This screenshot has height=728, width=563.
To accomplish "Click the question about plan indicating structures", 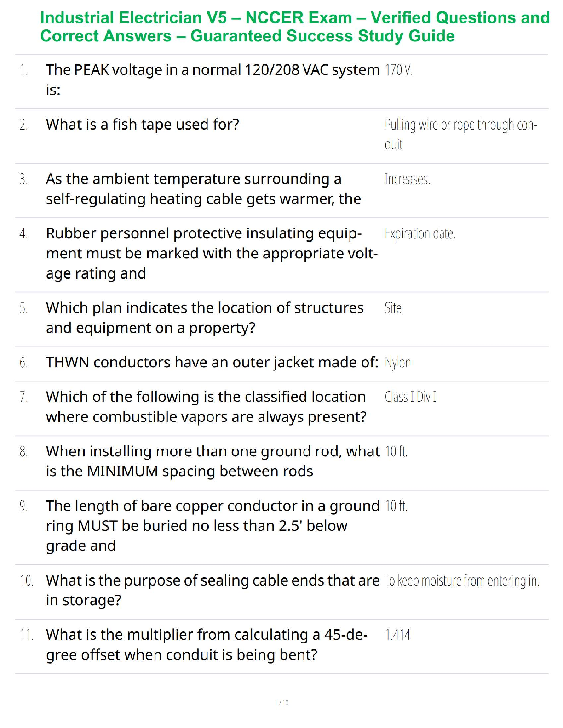I will click(205, 318).
